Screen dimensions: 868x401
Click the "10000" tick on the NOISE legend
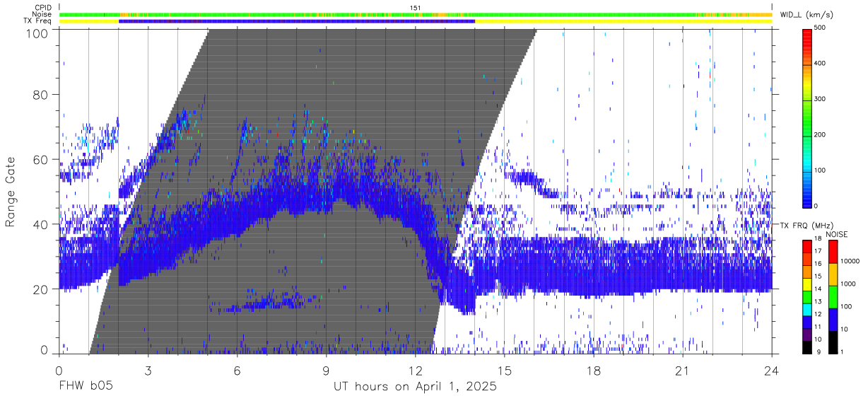pyautogui.click(x=850, y=261)
